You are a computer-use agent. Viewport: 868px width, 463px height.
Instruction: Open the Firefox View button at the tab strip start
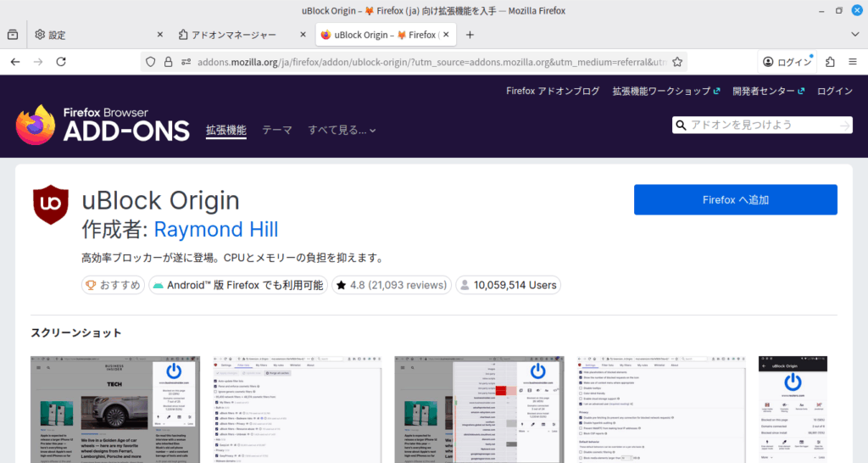point(13,35)
